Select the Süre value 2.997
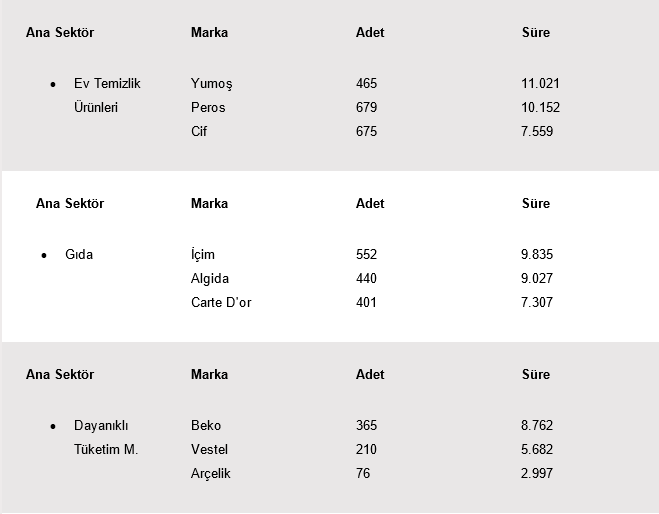Image resolution: width=659 pixels, height=514 pixels. (537, 474)
